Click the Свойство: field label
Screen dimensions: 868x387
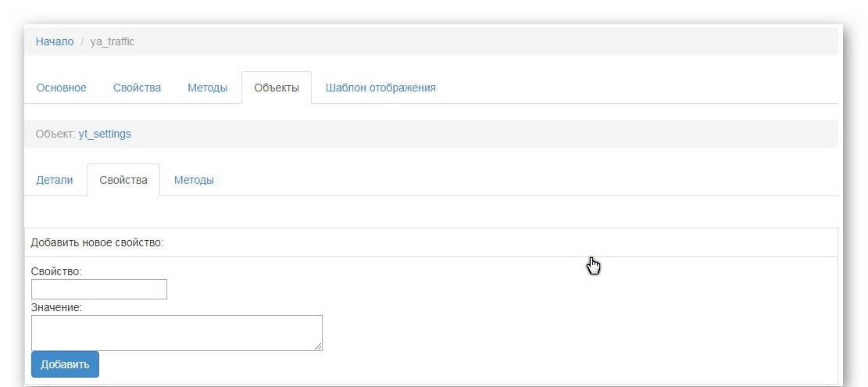click(56, 271)
